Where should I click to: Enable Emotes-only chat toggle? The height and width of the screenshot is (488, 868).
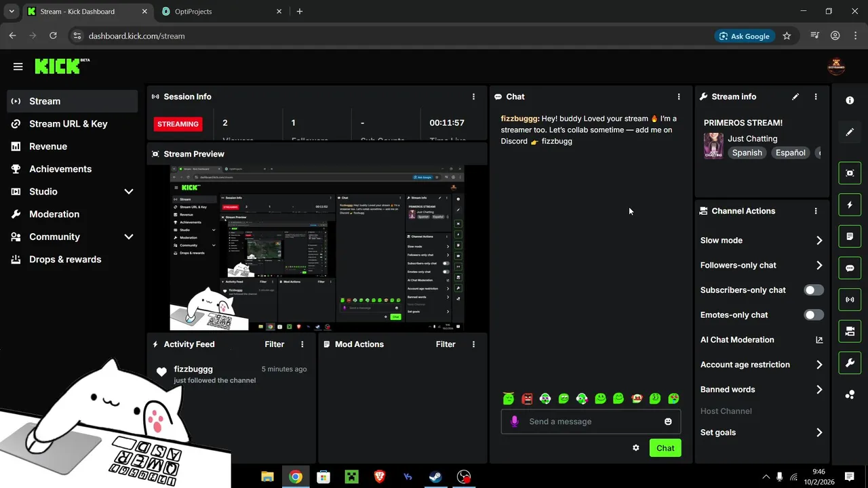tap(814, 315)
